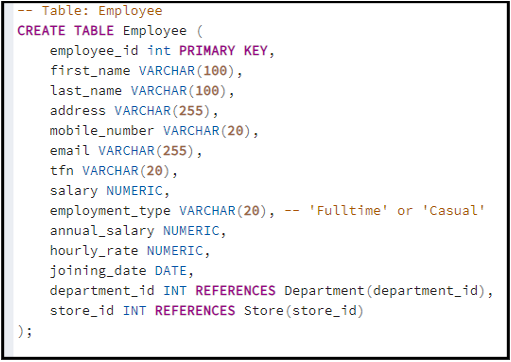The height and width of the screenshot is (362, 511).
Task: Click Store(store_id) reference text
Action: pos(304,311)
